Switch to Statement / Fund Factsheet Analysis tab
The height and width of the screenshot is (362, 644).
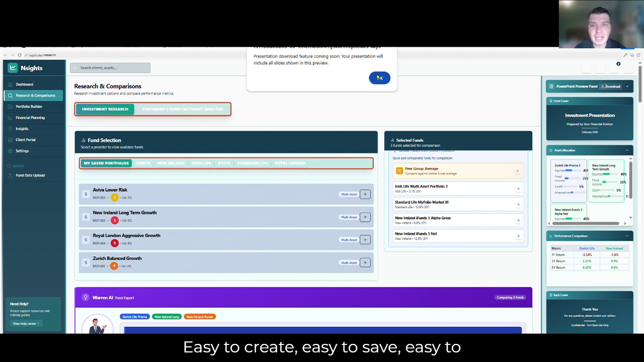click(182, 109)
